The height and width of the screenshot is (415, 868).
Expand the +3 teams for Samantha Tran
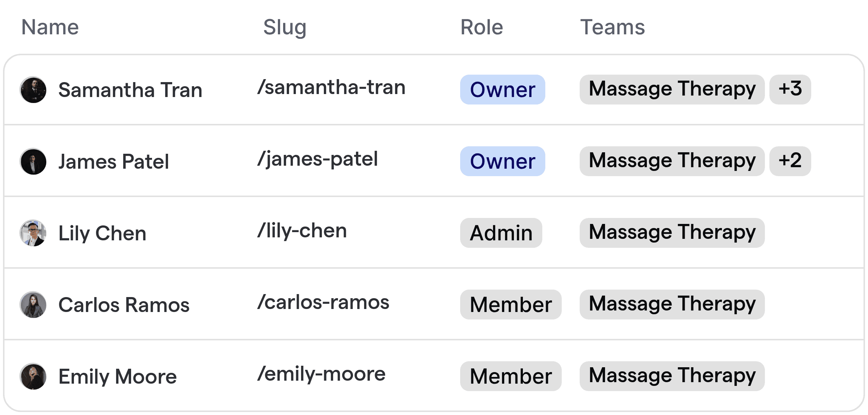click(790, 90)
